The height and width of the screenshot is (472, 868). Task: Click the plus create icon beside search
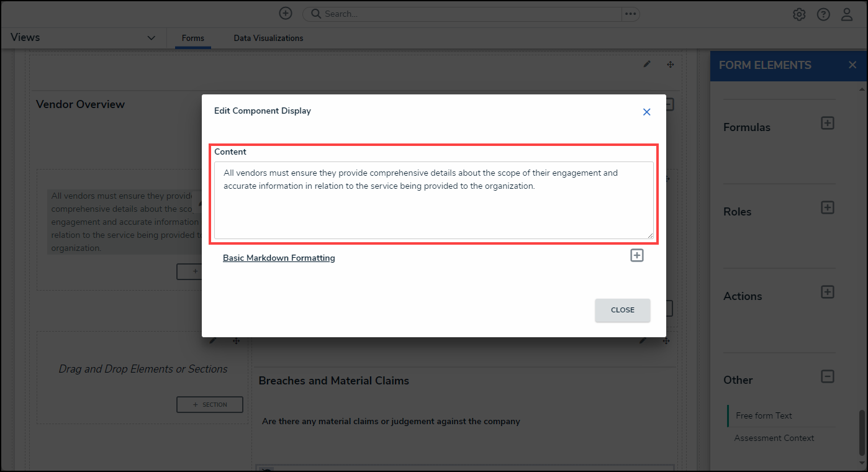pyautogui.click(x=285, y=14)
